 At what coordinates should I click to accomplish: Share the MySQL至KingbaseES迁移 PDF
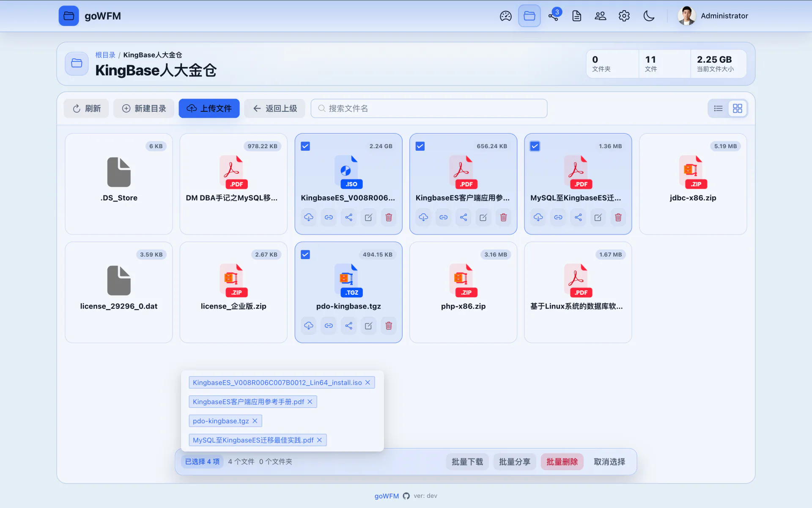pos(578,218)
